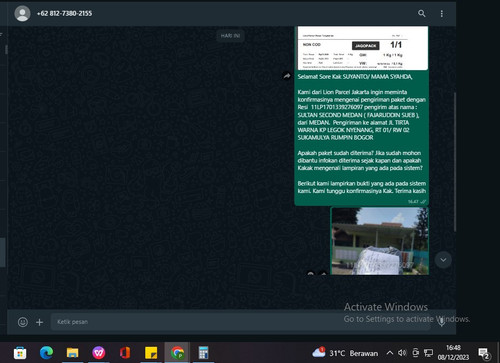Viewport: 500px width, 363px height.
Task: Click the HARI INI date badge
Action: point(230,36)
